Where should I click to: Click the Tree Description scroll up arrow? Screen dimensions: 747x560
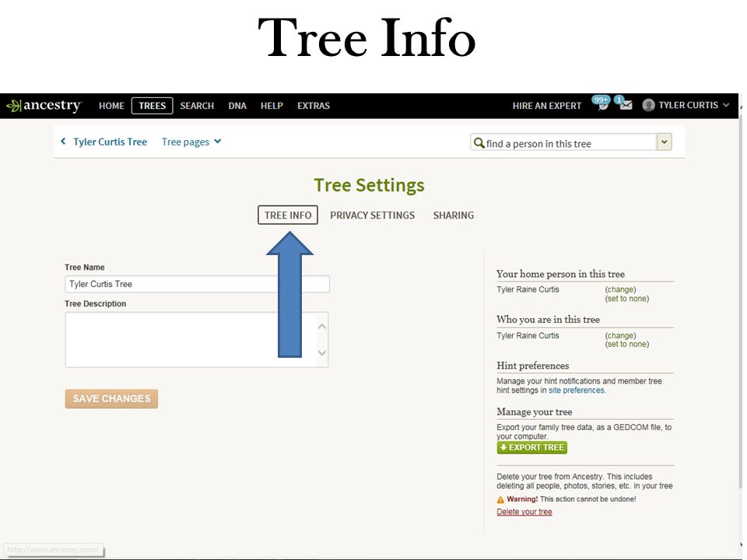tap(322, 326)
